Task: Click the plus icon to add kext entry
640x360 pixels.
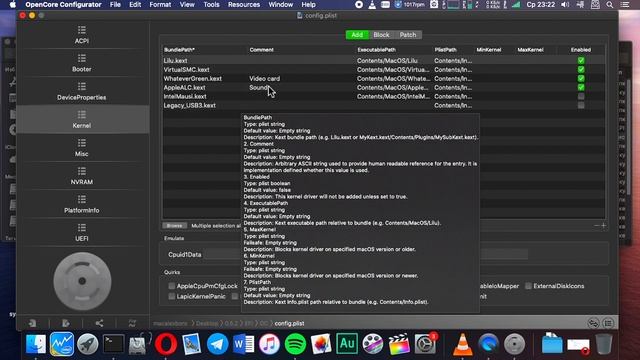Action: [x=604, y=225]
